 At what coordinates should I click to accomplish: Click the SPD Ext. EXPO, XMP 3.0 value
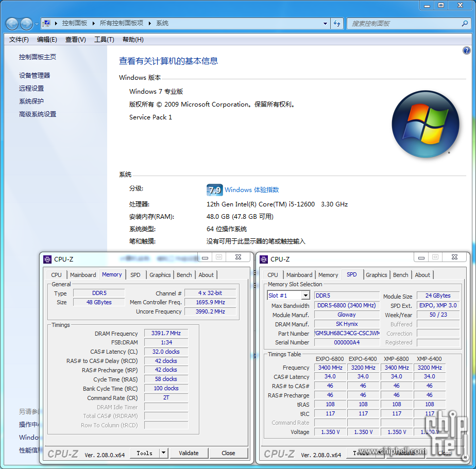[438, 305]
